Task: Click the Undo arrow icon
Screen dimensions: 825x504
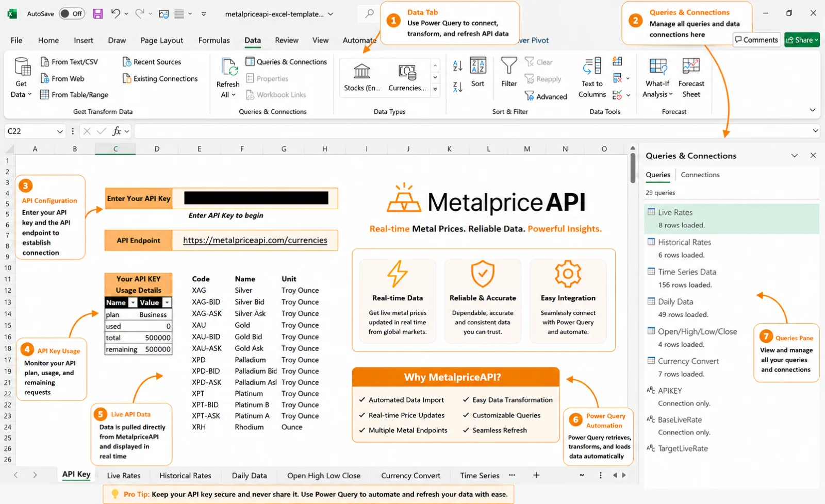Action: coord(115,14)
